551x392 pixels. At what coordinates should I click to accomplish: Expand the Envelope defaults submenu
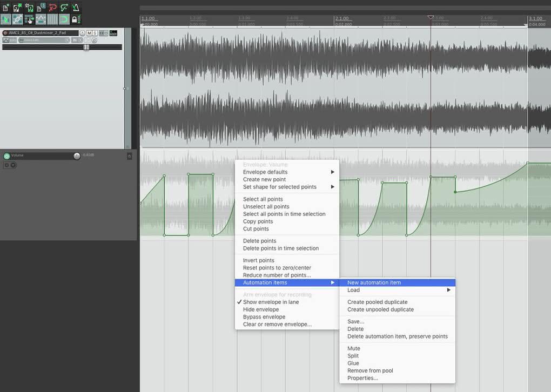[x=287, y=172]
